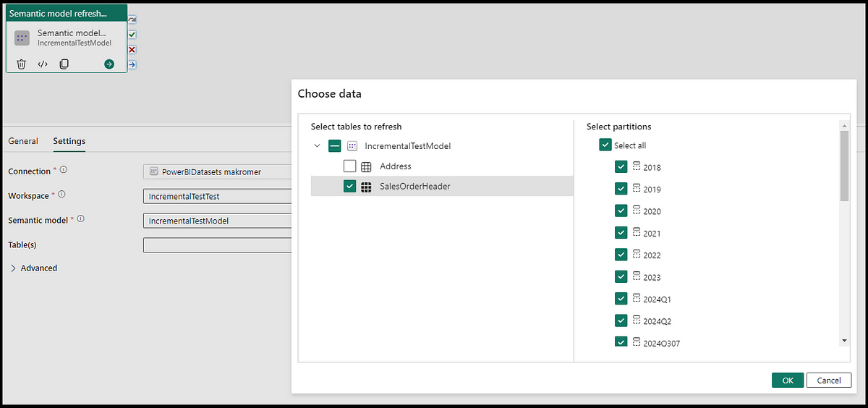868x408 pixels.
Task: Click the green arrow on activity card
Action: [109, 64]
